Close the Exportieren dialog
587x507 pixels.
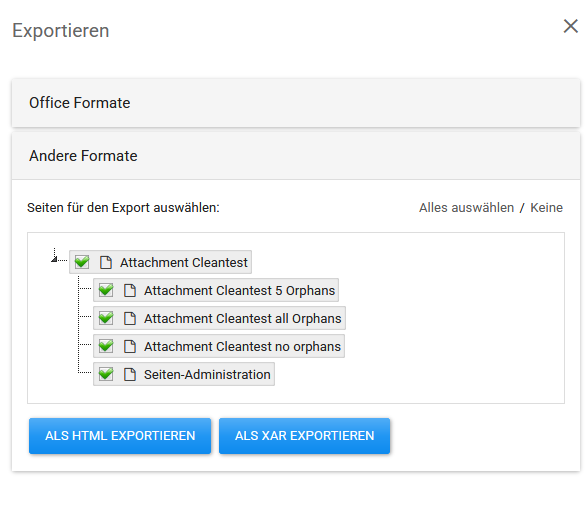pyautogui.click(x=571, y=26)
